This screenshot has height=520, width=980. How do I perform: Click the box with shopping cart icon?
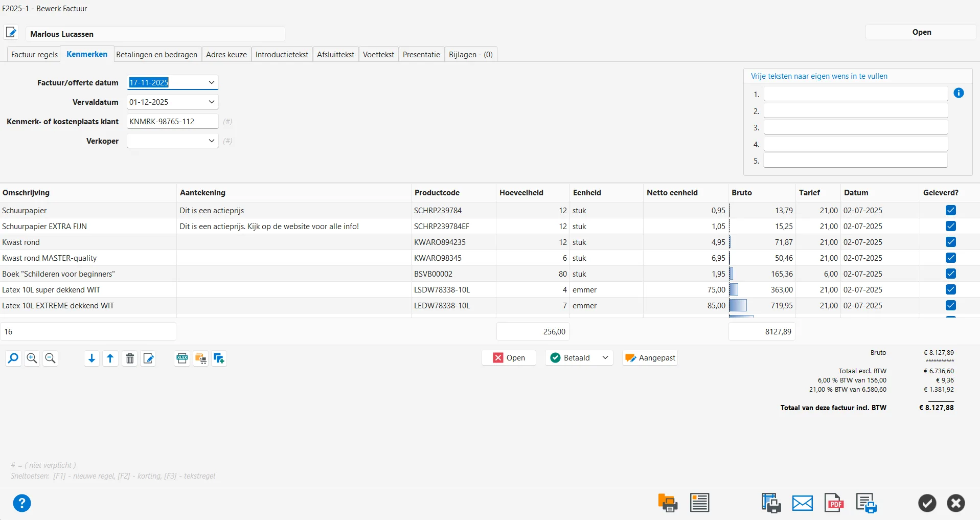pyautogui.click(x=200, y=358)
